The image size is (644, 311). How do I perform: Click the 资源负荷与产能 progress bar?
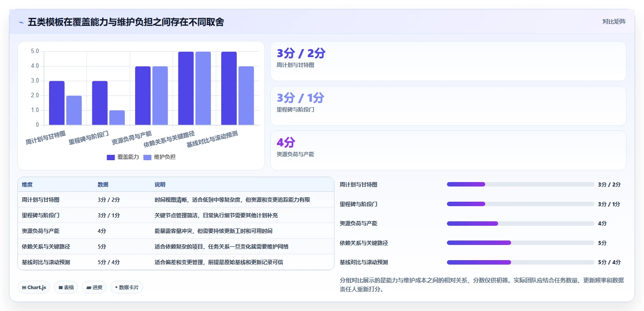520,223
